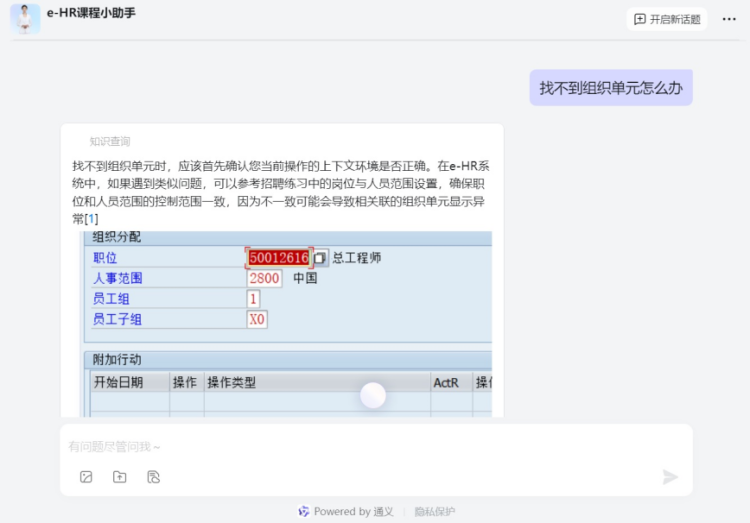Click the document search icon in input toolbar

pyautogui.click(x=153, y=477)
